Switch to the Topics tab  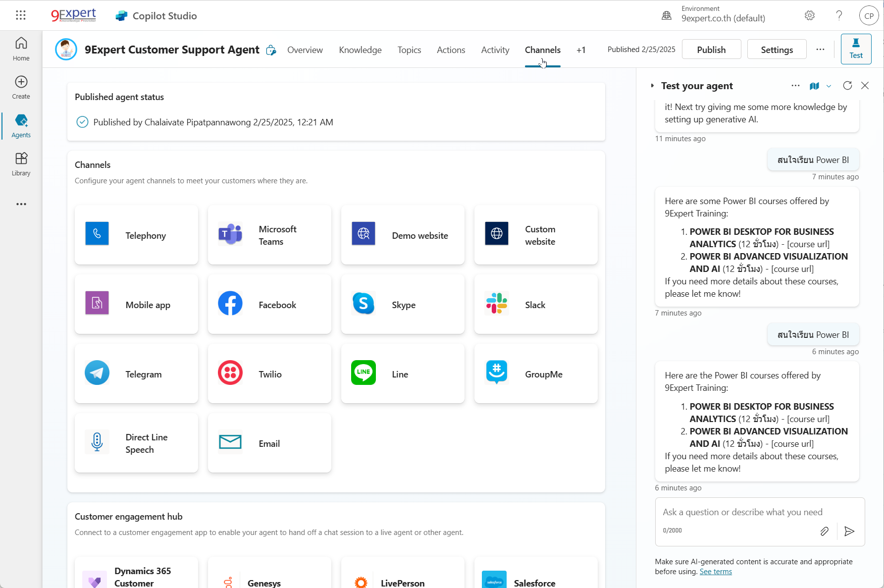click(x=409, y=50)
